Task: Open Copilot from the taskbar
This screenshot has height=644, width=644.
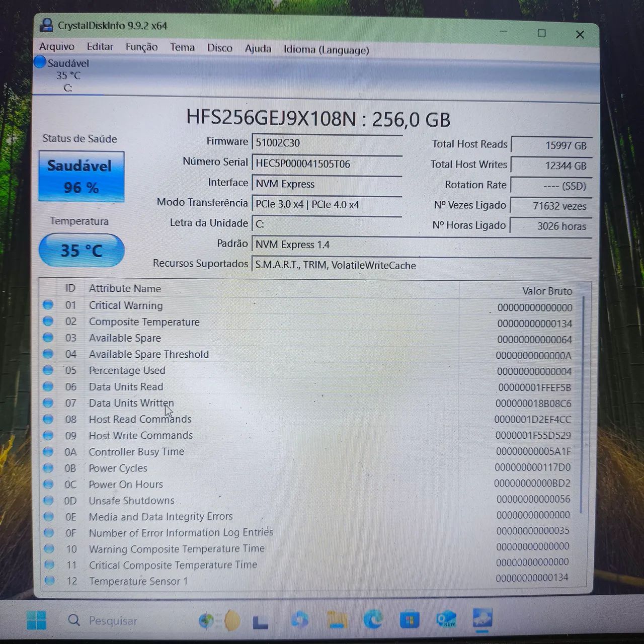Action: 300,620
